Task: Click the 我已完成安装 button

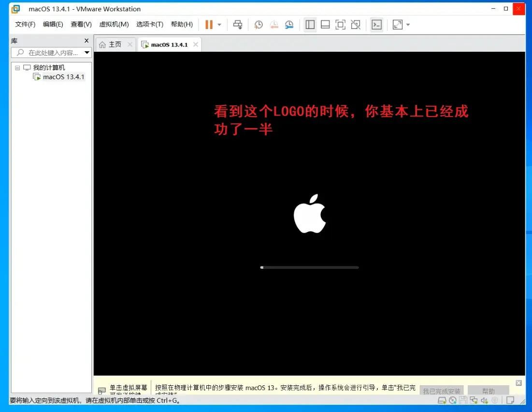Action: click(x=442, y=391)
